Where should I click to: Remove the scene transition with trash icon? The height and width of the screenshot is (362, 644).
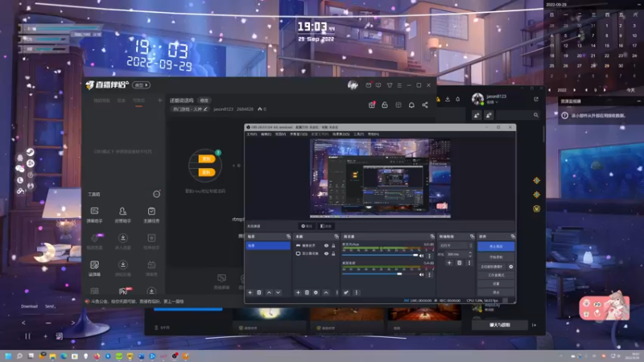pos(459,263)
